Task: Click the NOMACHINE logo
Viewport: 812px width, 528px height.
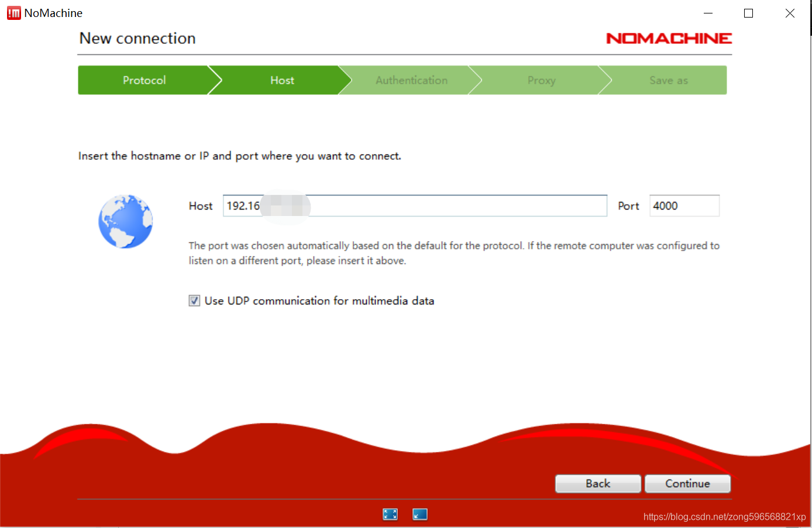Action: 669,38
